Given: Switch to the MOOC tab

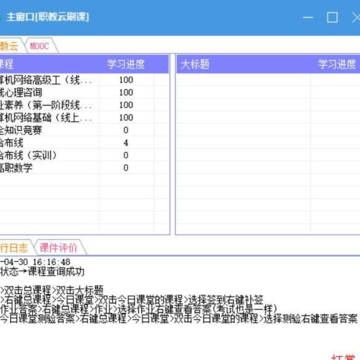Looking at the screenshot, I should pyautogui.click(x=39, y=46).
